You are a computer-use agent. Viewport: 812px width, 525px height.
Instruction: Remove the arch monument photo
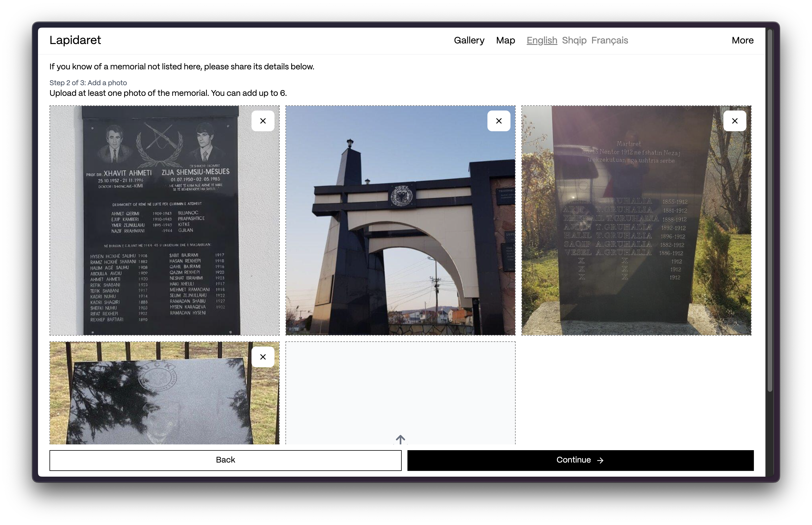(499, 121)
